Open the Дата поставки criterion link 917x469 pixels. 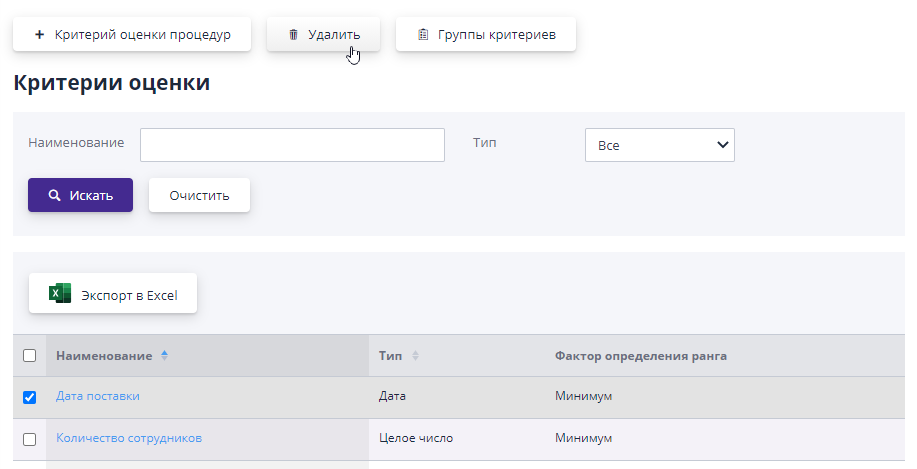click(98, 396)
